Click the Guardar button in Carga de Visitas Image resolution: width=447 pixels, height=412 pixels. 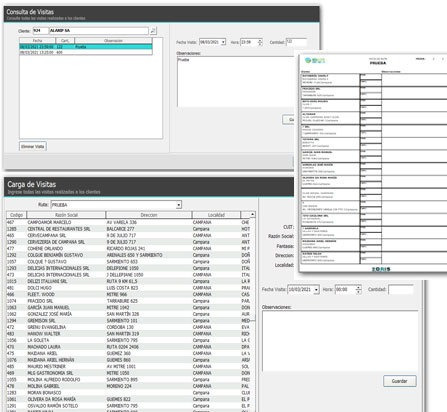pos(399,381)
